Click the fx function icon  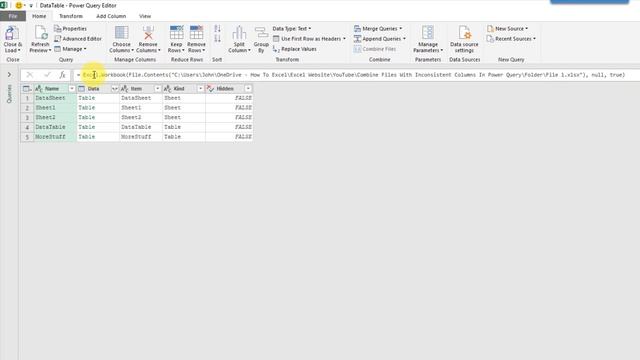tap(62, 75)
